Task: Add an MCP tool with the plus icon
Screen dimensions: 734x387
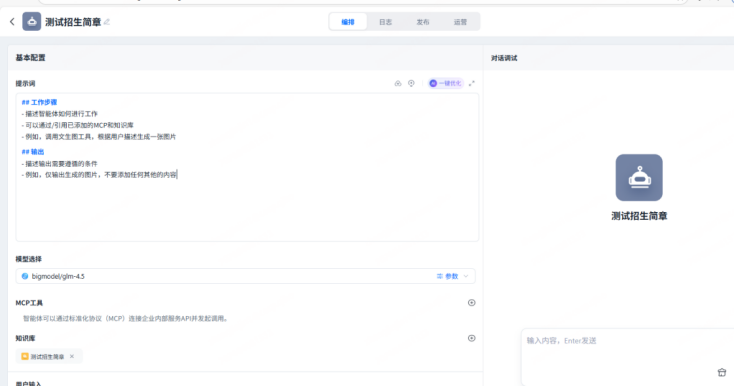Action: pyautogui.click(x=471, y=303)
